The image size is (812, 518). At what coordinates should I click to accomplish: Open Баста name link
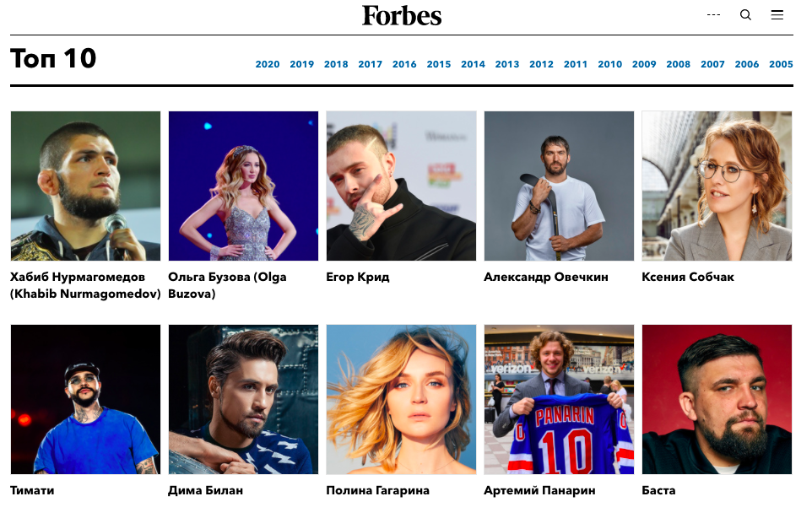click(x=658, y=490)
